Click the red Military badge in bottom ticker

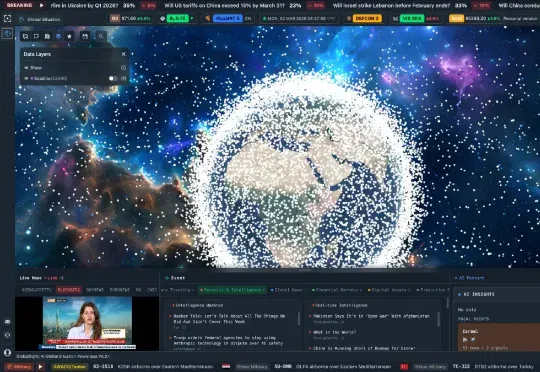pos(19,367)
